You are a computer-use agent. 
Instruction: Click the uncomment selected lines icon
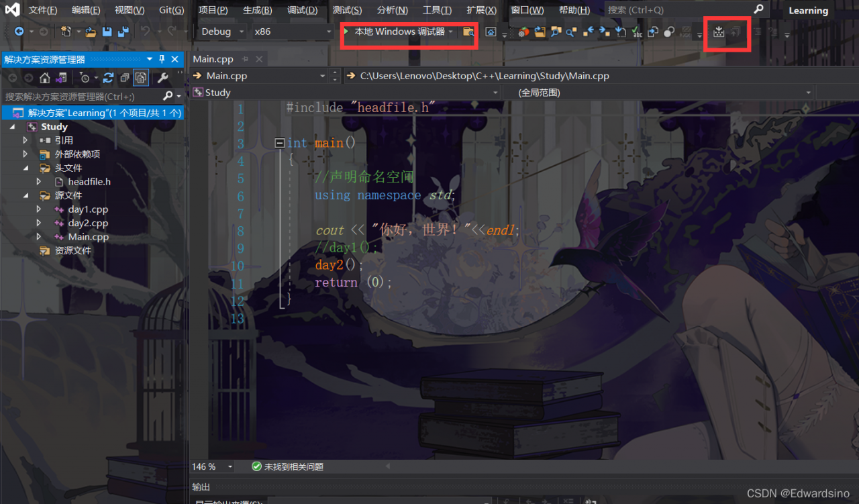pos(773,32)
